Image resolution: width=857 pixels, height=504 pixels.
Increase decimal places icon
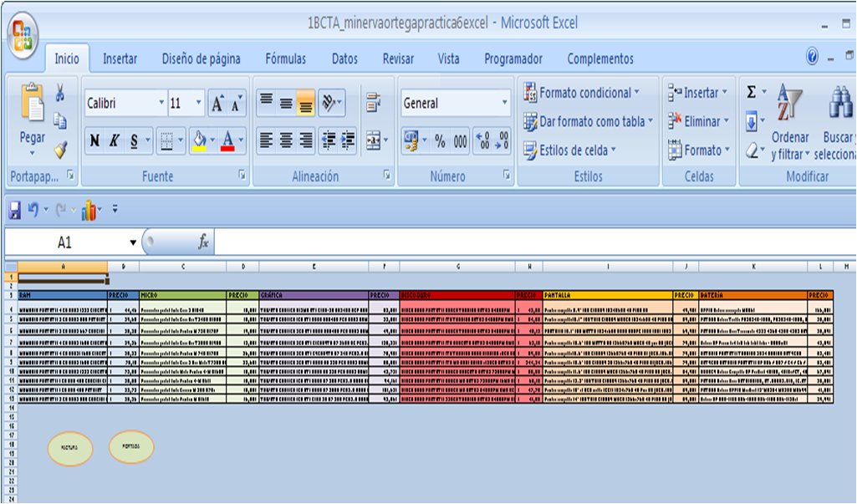(482, 141)
